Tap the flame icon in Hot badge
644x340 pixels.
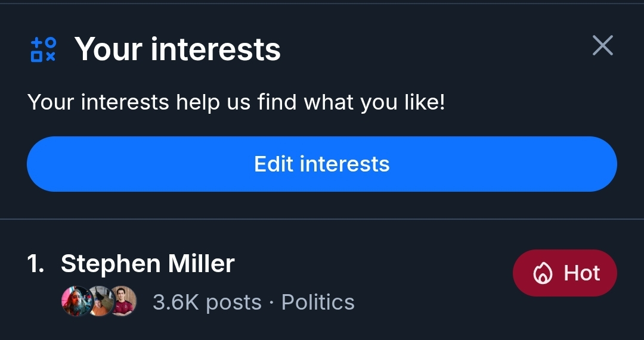(543, 274)
